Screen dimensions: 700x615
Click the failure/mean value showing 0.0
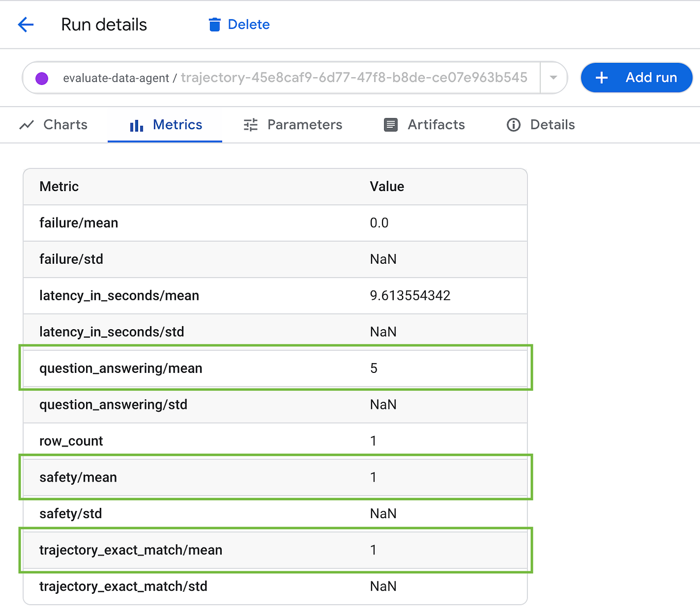pos(379,223)
